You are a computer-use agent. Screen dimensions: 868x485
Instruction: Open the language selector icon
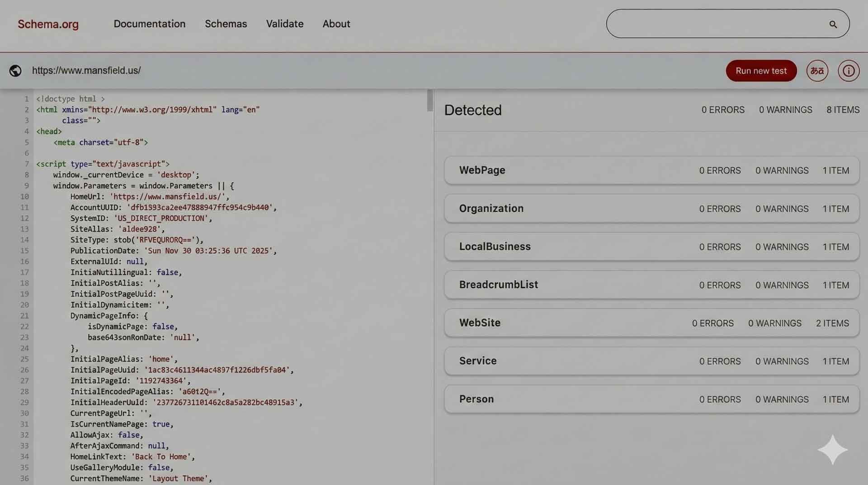pos(817,71)
